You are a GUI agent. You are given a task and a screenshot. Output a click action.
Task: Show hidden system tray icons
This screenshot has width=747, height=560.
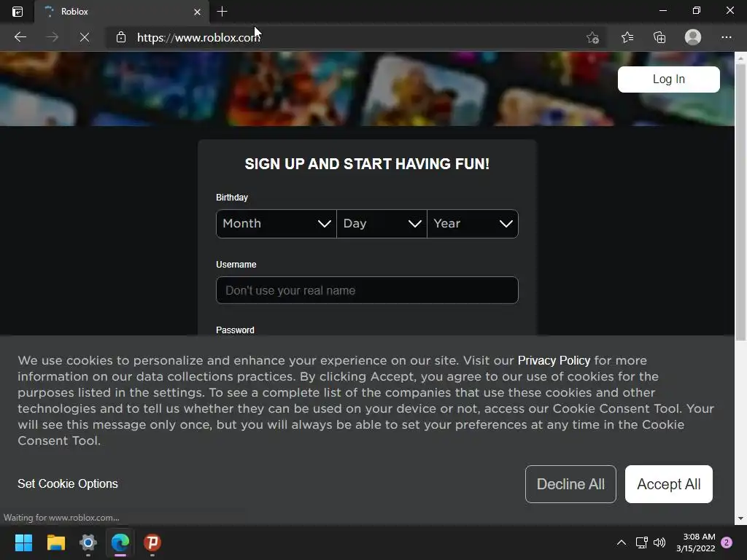(622, 542)
